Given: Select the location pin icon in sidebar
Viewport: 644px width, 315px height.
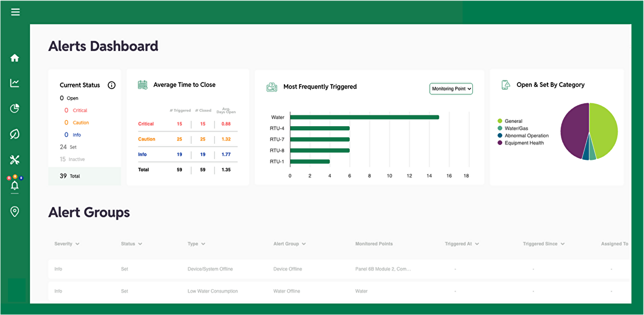Looking at the screenshot, I should point(14,211).
